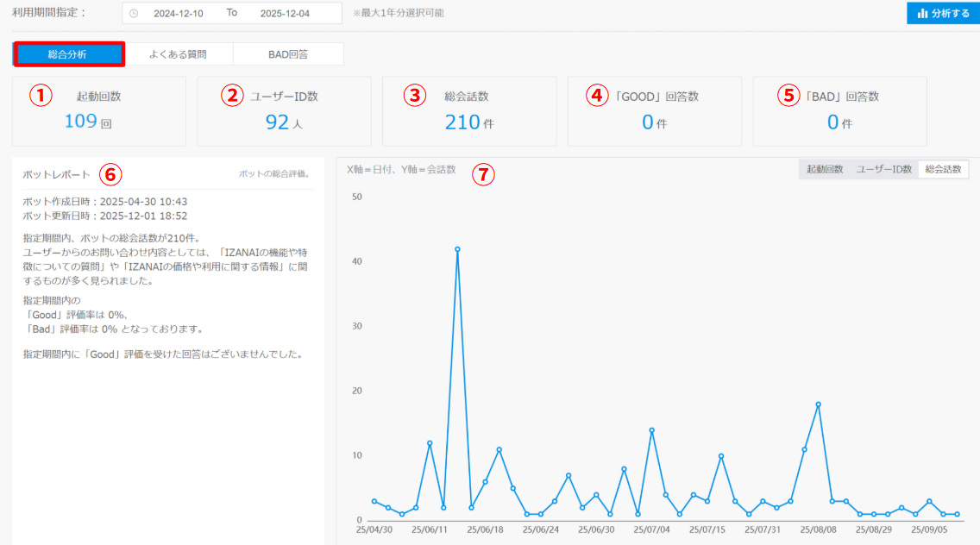This screenshot has width=980, height=545.
Task: Switch to the よくある質問 tab
Action: (178, 54)
